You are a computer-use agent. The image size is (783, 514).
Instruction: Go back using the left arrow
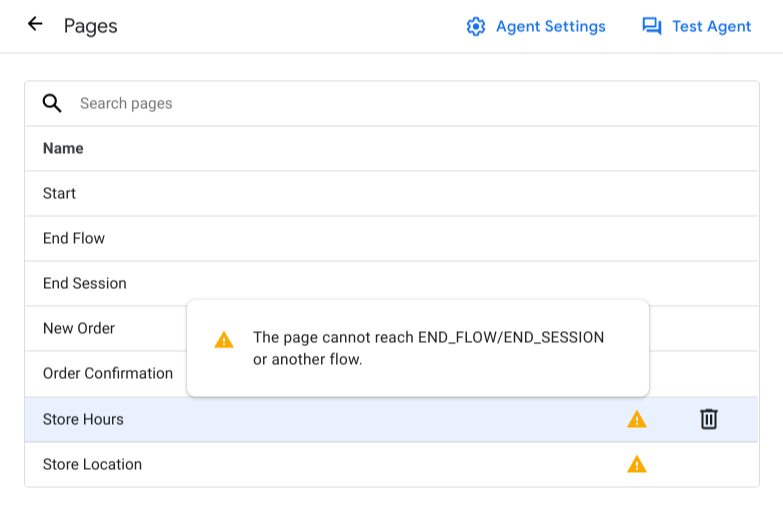tap(35, 25)
